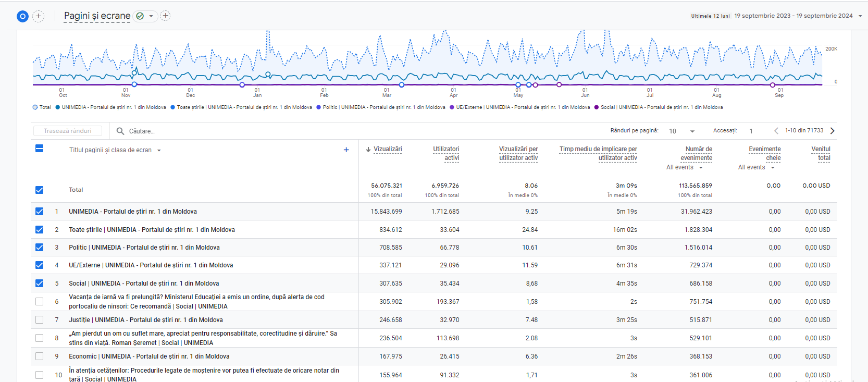The height and width of the screenshot is (382, 868).
Task: Click the search magnifier icon
Action: coord(120,131)
